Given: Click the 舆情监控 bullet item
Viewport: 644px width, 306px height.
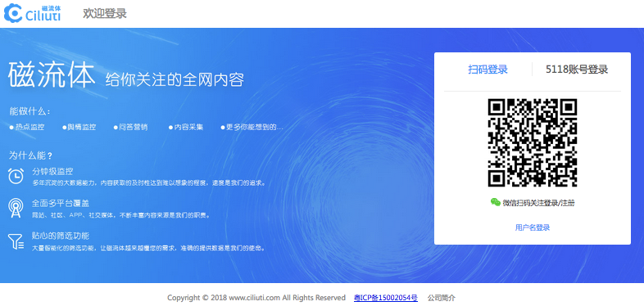Looking at the screenshot, I should [x=79, y=127].
